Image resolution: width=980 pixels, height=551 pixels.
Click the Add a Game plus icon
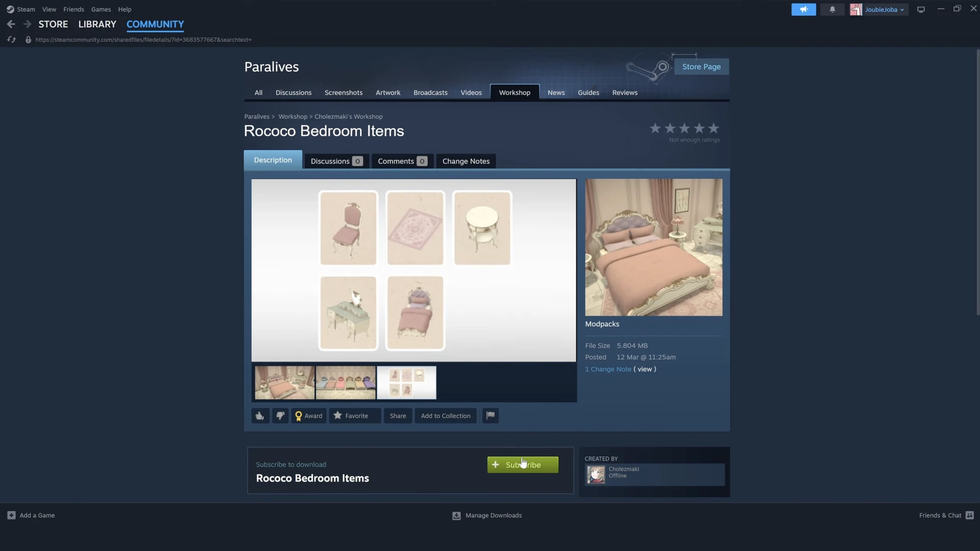pyautogui.click(x=11, y=515)
